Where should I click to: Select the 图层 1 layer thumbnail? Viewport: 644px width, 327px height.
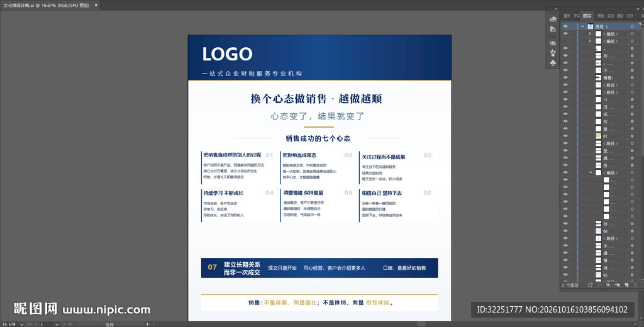point(590,26)
